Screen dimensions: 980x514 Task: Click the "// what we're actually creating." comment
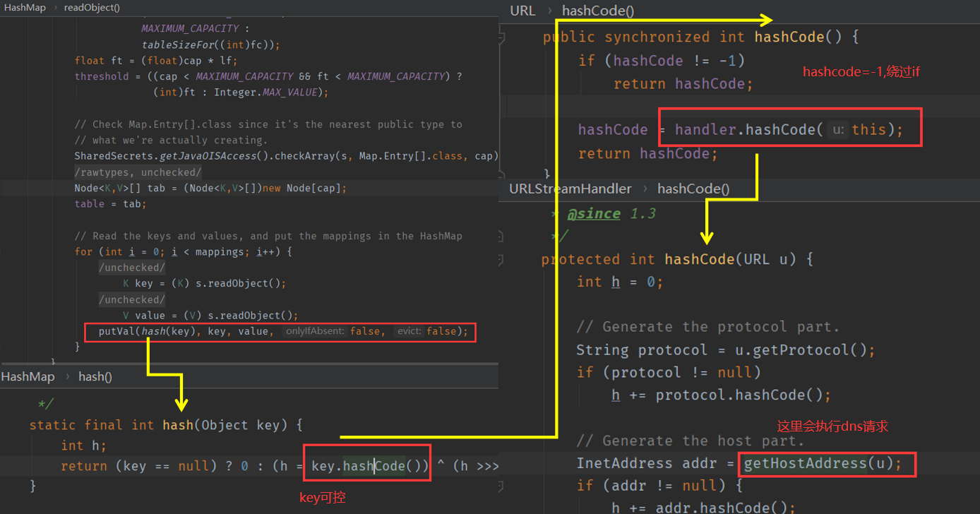click(x=171, y=140)
